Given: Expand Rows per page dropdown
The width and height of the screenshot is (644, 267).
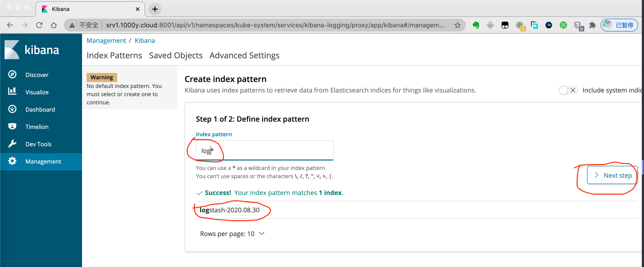Looking at the screenshot, I should 232,234.
